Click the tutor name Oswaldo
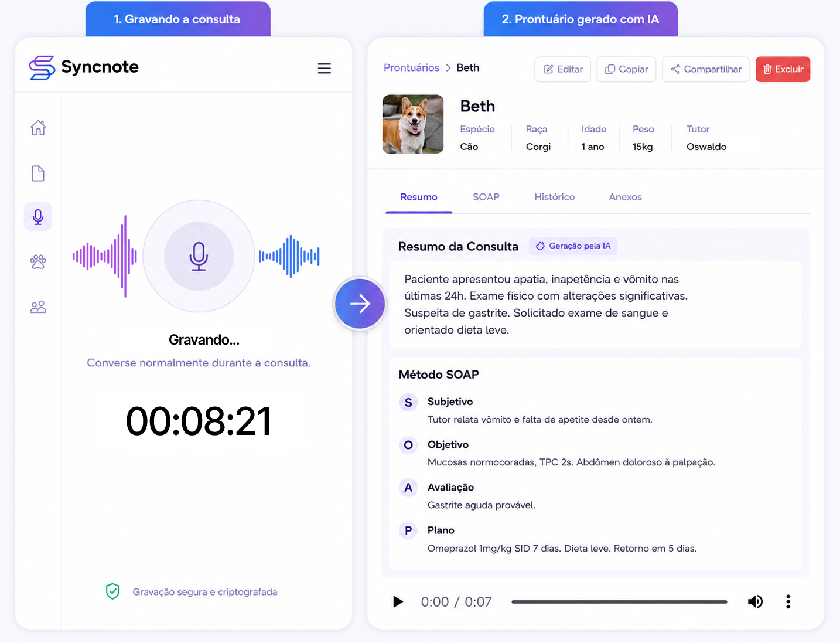The width and height of the screenshot is (840, 643). pyautogui.click(x=706, y=147)
